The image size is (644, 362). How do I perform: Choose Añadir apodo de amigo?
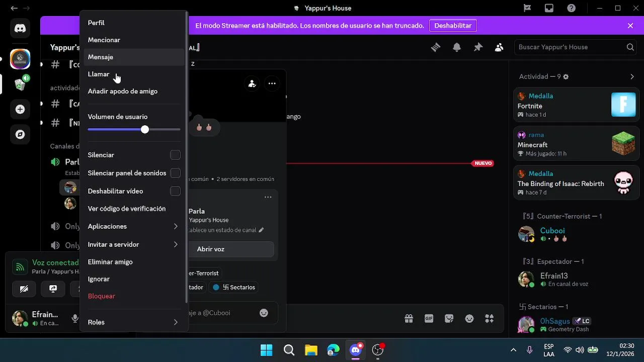click(134, 91)
